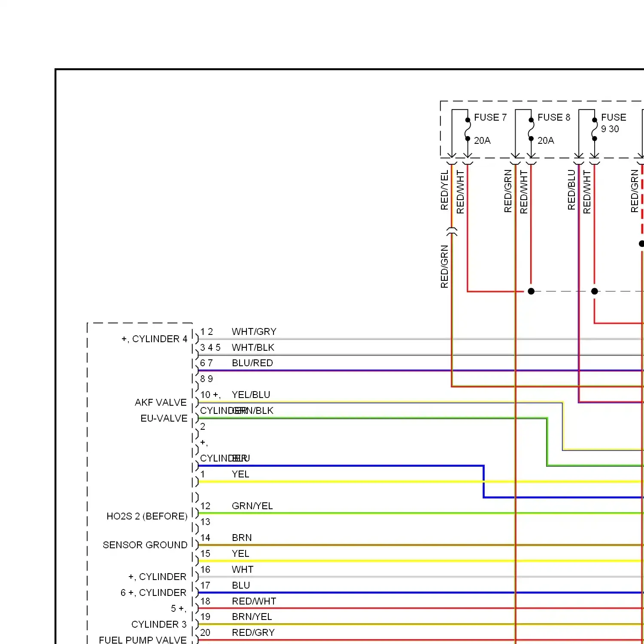Click pin number 20
This screenshot has width=644, height=644.
coord(205,632)
